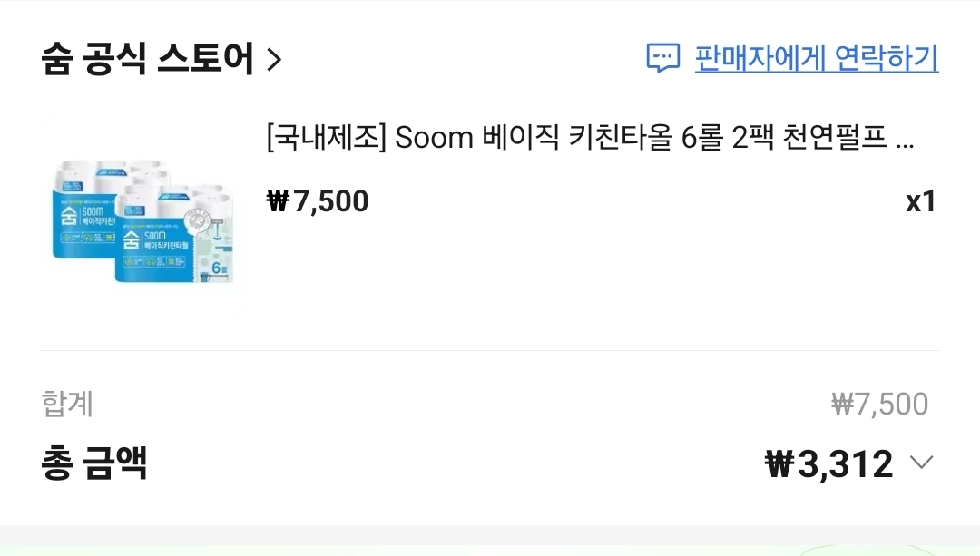
Task: Tap the [국내제조] tag in the product title
Action: pos(327,138)
